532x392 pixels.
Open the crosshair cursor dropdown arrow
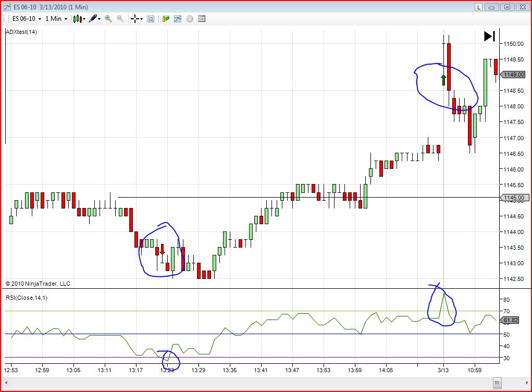point(141,19)
